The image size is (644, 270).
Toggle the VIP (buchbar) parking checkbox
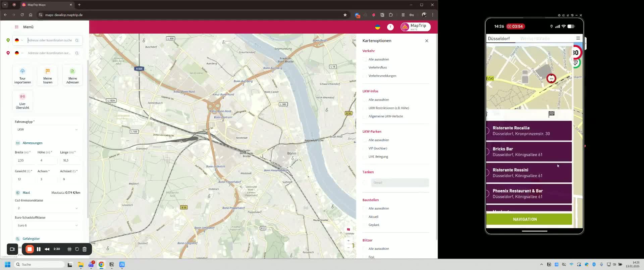click(365, 148)
